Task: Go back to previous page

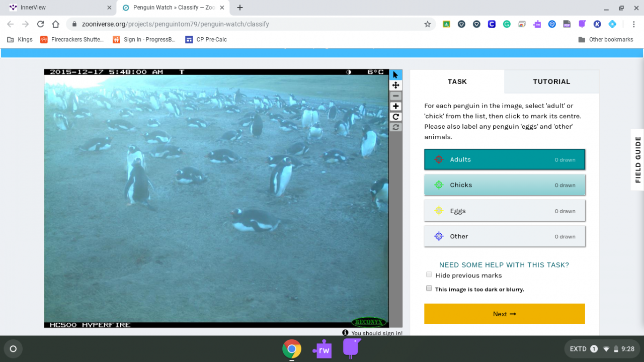Action: click(10, 24)
